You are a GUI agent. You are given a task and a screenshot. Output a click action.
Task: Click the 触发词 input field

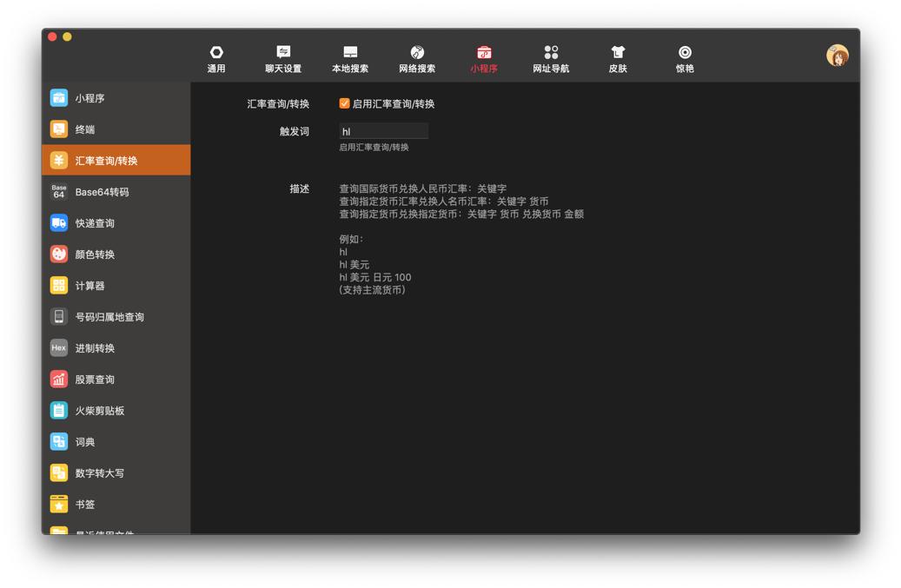(x=382, y=130)
